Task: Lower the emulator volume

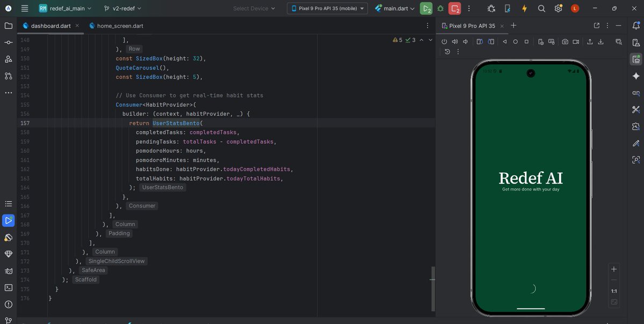Action: click(465, 42)
